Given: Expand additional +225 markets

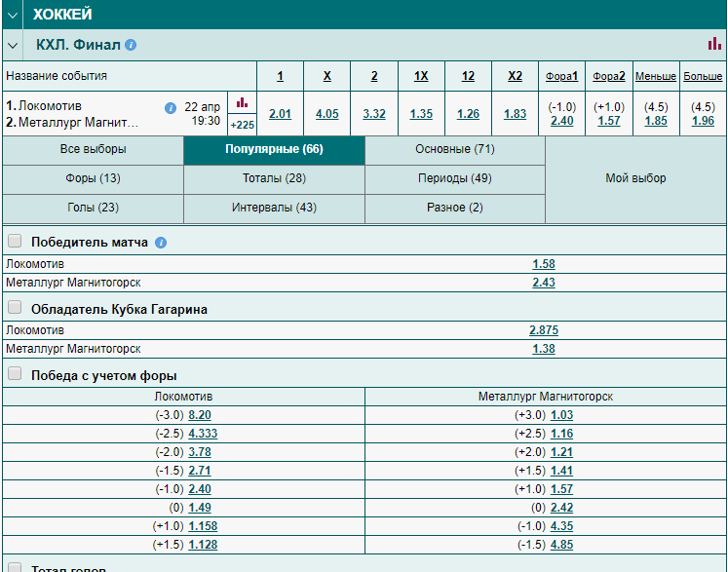Looking at the screenshot, I should [x=242, y=125].
